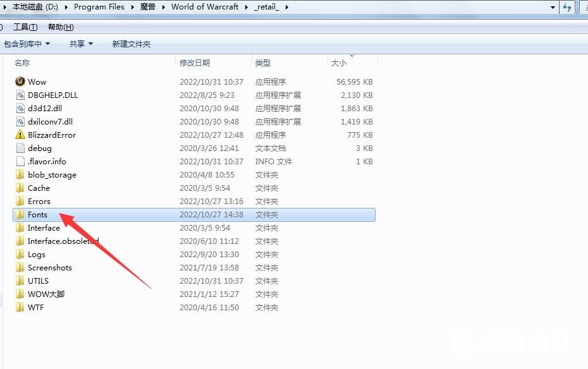The width and height of the screenshot is (588, 369).
Task: Expand the World of Warcraft breadcrumb arrow
Action: pos(247,7)
